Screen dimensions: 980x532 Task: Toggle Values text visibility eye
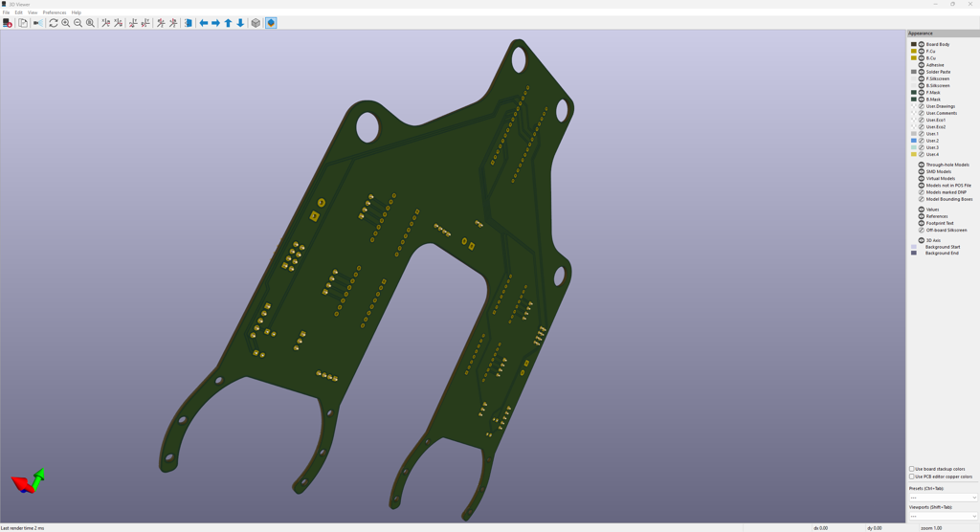[x=922, y=210]
